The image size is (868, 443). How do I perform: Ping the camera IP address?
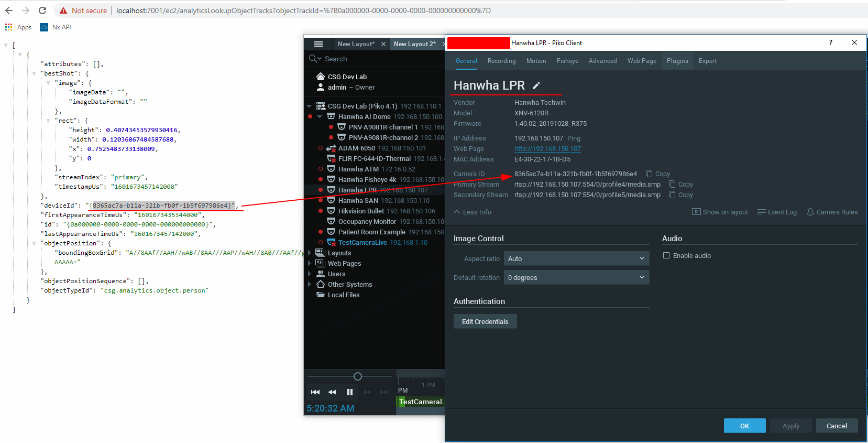pyautogui.click(x=574, y=138)
